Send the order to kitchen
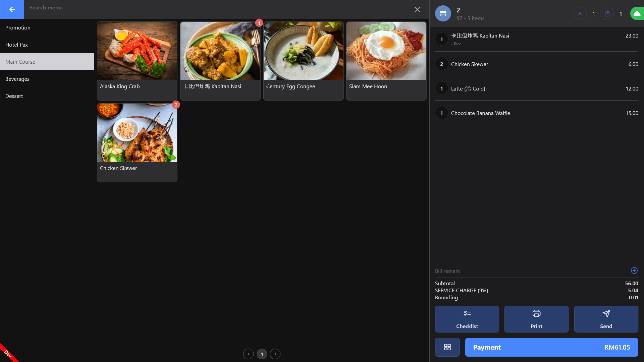 point(606,319)
